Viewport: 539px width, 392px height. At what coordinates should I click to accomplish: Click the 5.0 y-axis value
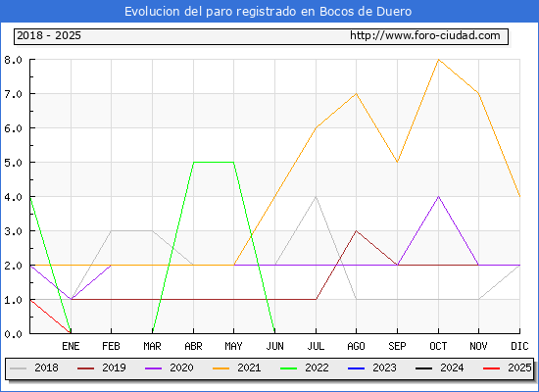(x=13, y=163)
